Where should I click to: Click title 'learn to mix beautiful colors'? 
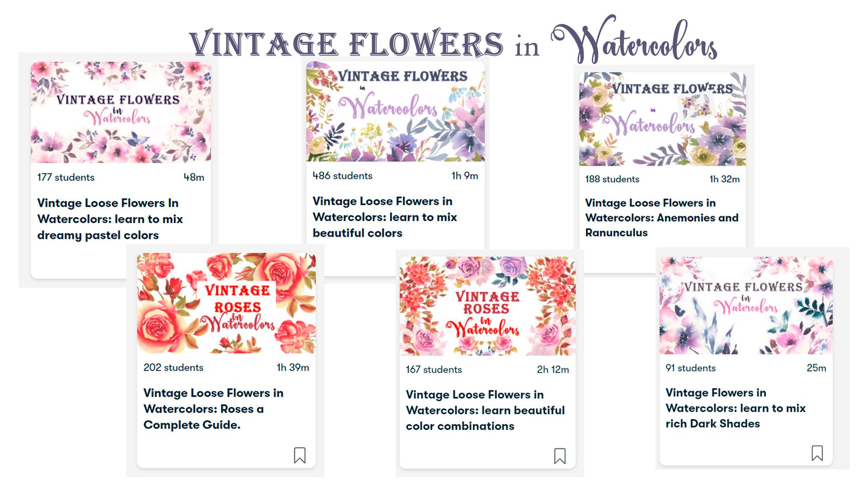385,217
